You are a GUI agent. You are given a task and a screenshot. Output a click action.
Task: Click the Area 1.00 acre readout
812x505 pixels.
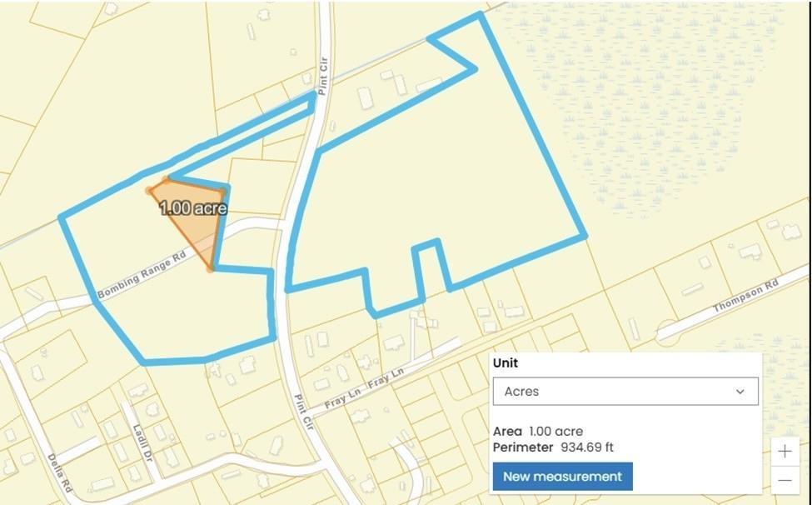point(537,431)
